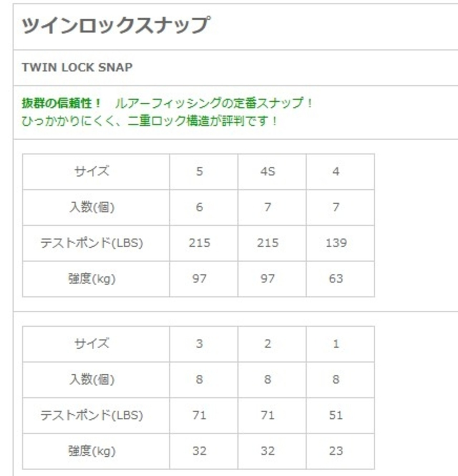Screen dimensions: 458x476
Task: Click the 63 kg strength value
Action: coord(336,279)
